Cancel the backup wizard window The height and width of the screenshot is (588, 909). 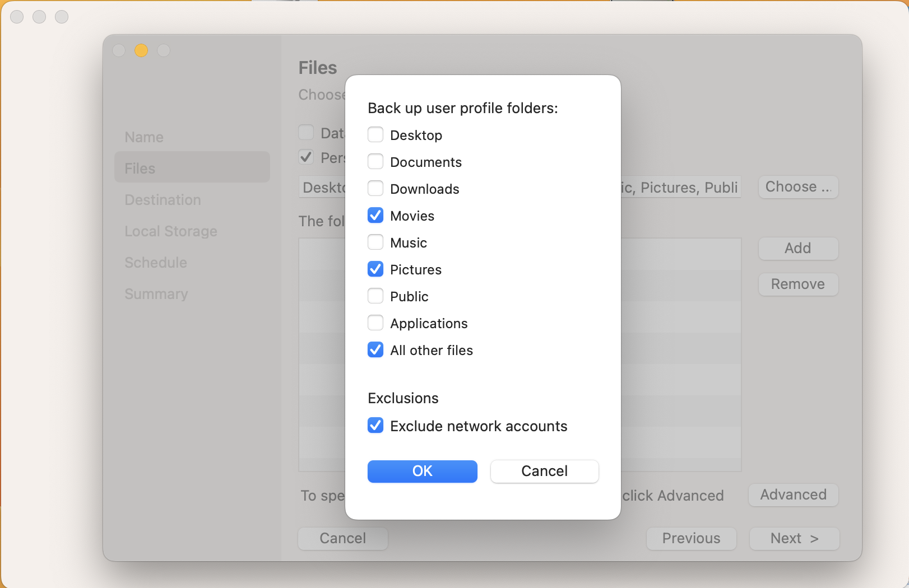(x=343, y=538)
